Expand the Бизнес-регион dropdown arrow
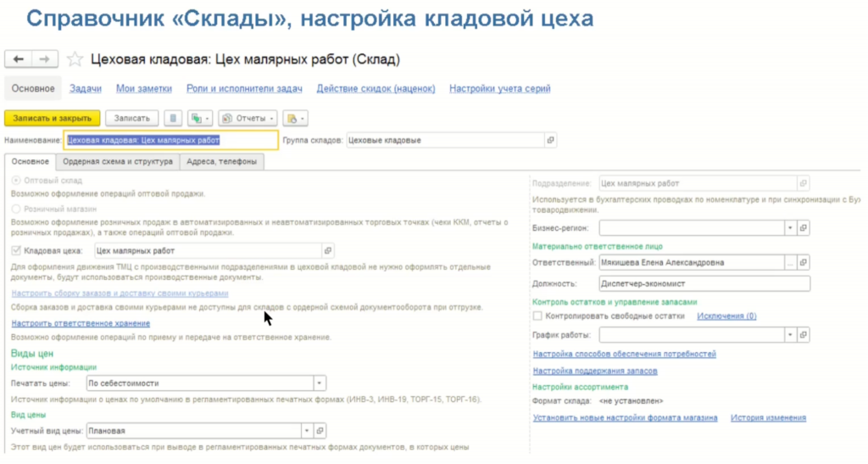 791,227
